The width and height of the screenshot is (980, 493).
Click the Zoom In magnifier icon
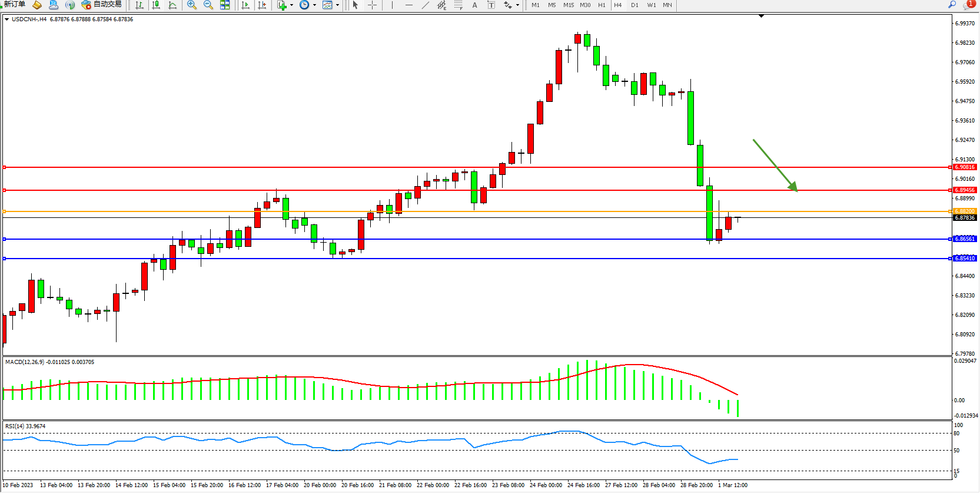[191, 5]
